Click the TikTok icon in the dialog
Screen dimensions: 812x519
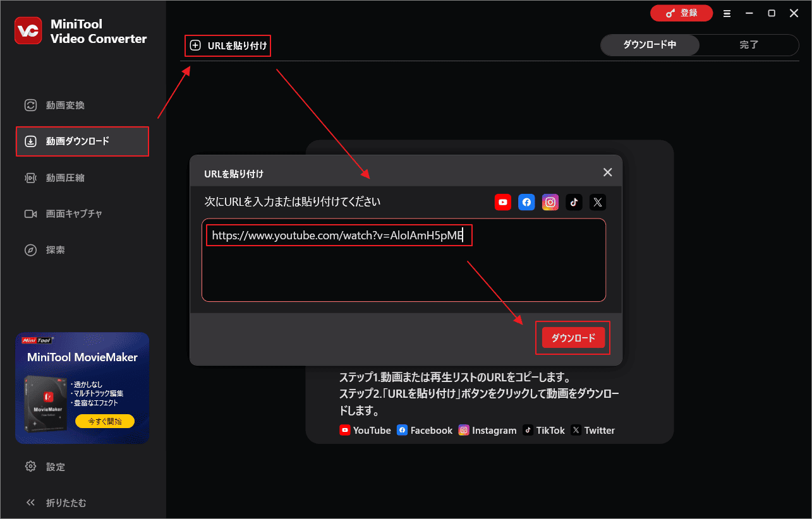pos(574,202)
